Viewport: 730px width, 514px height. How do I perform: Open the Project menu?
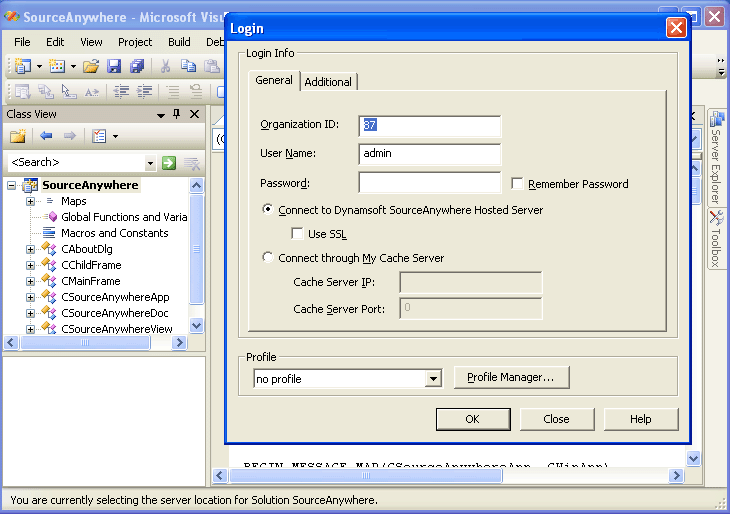(135, 42)
